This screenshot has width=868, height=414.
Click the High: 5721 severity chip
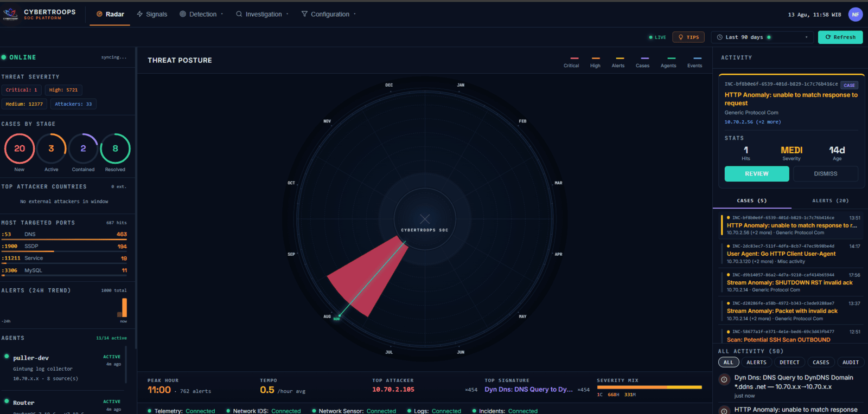coord(63,90)
